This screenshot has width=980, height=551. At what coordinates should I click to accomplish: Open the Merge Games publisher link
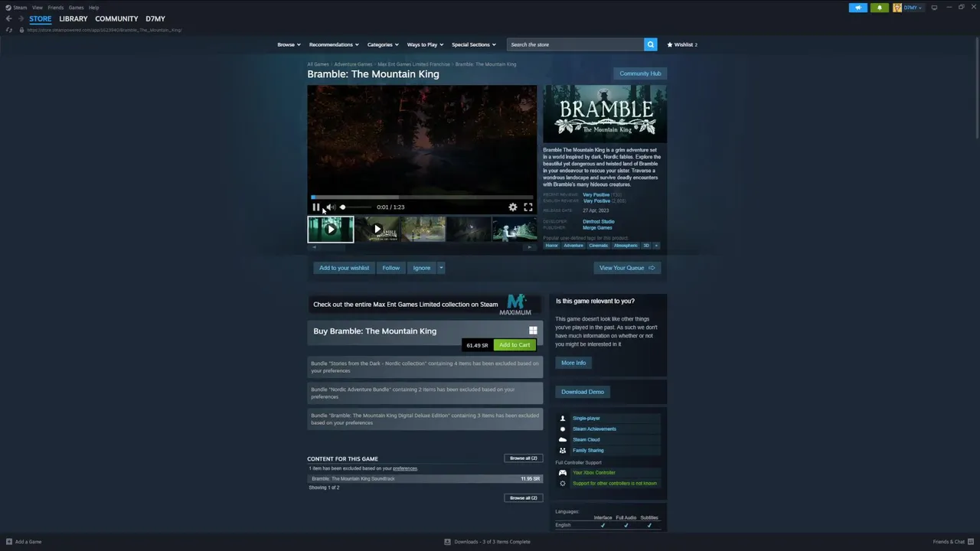597,228
